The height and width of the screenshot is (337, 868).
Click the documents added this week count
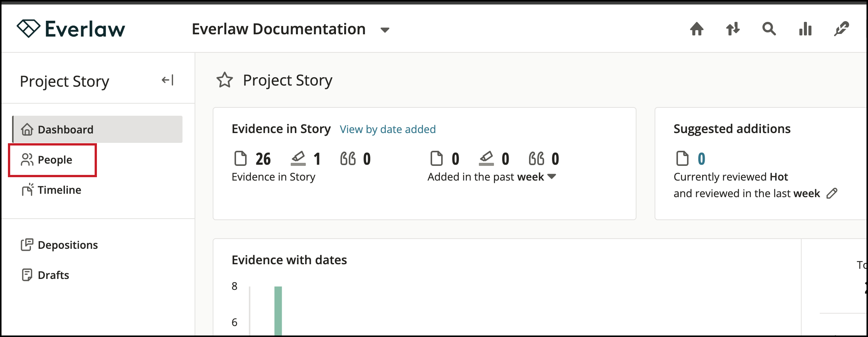point(455,159)
